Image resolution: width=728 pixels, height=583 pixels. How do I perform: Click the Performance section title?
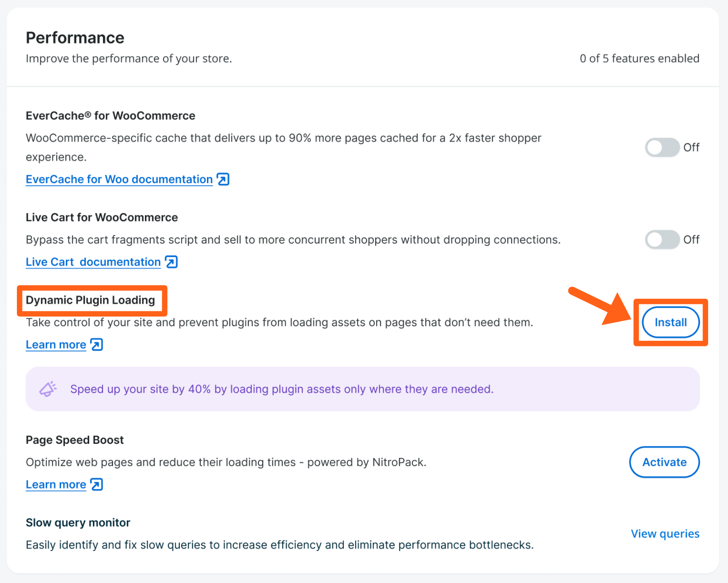(75, 38)
